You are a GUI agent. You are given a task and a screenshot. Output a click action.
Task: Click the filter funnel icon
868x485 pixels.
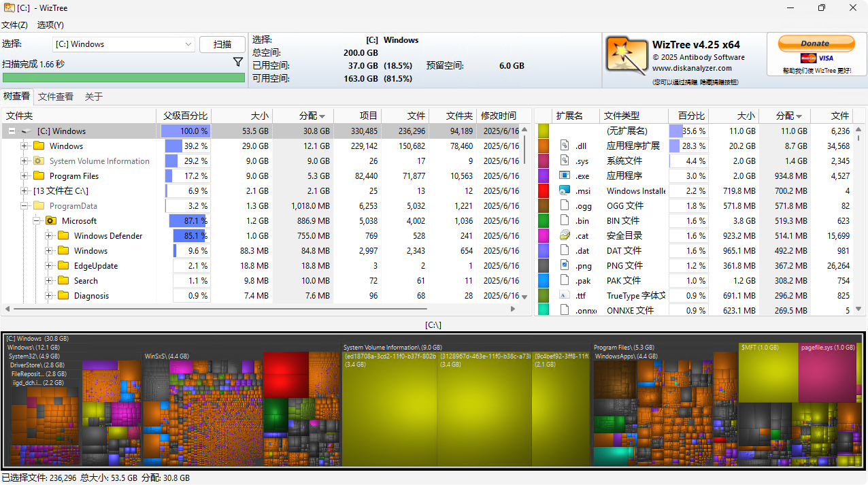[x=237, y=63]
